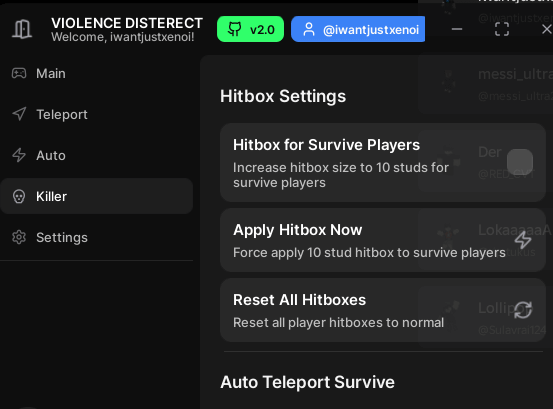Click the gear icon beside Settings
The height and width of the screenshot is (409, 553).
click(19, 237)
